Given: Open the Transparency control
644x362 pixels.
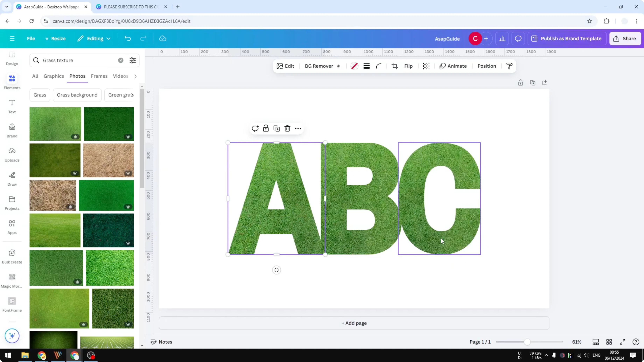Looking at the screenshot, I should click(426, 66).
